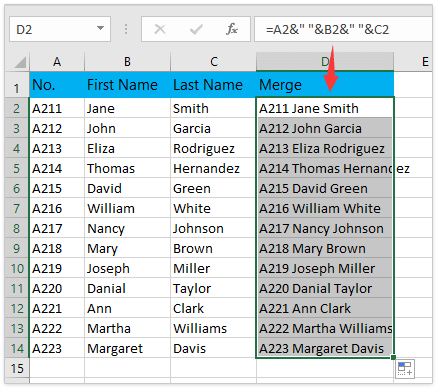The image size is (437, 388).
Task: Select cell A223 in column A
Action: point(57,348)
